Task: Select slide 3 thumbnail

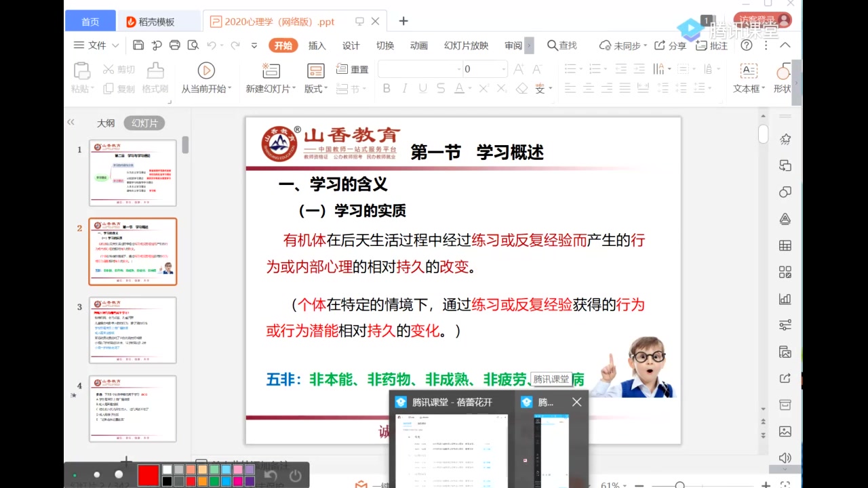Action: click(133, 330)
